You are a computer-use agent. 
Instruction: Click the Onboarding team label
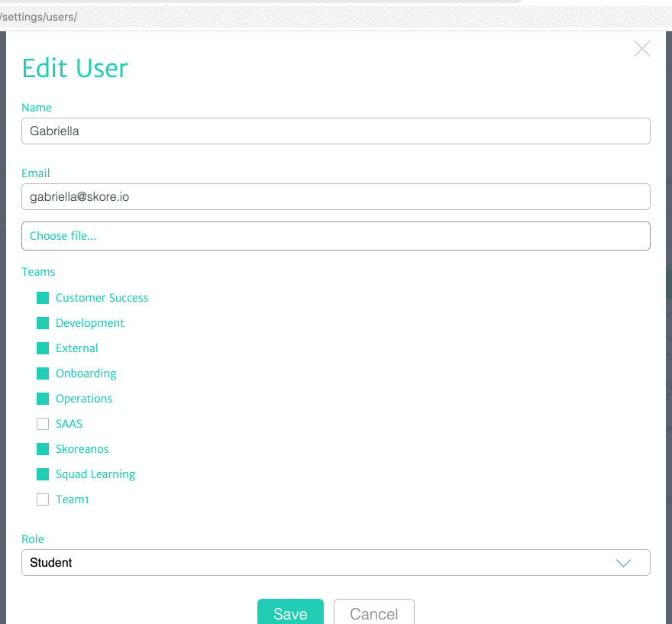click(x=86, y=373)
